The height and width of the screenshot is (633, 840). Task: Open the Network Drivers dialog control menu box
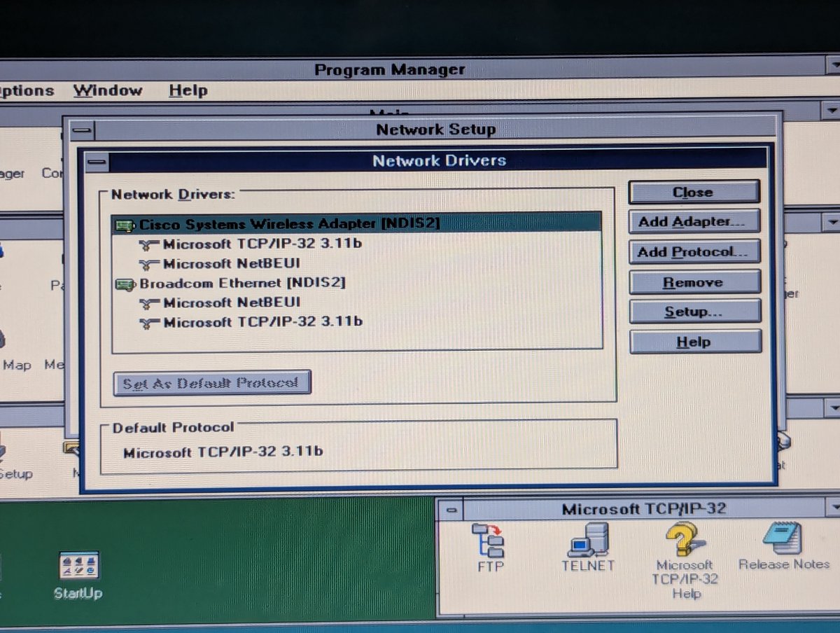97,162
